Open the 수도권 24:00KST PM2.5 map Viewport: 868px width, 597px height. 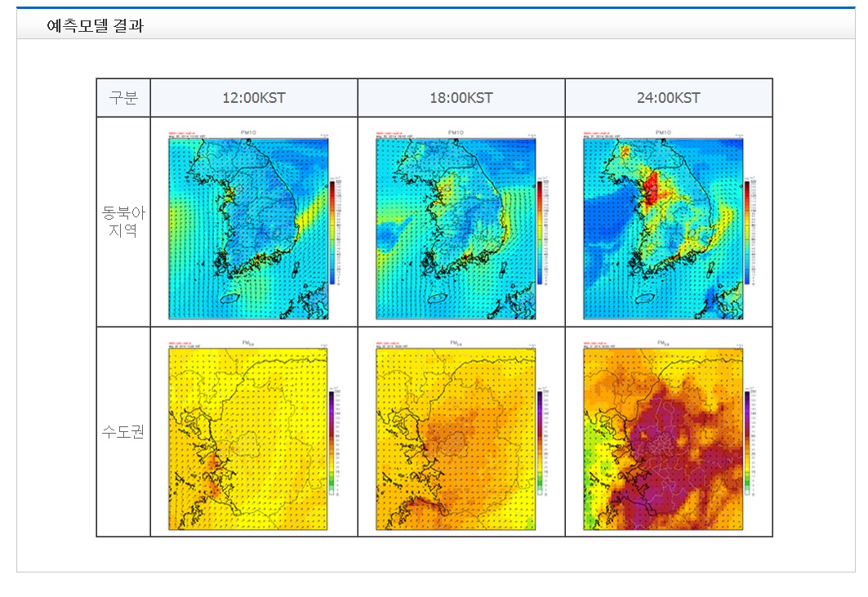[x=663, y=439]
